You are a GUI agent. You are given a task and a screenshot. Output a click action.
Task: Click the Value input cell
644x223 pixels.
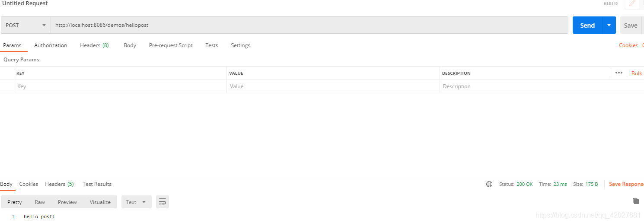pyautogui.click(x=333, y=86)
